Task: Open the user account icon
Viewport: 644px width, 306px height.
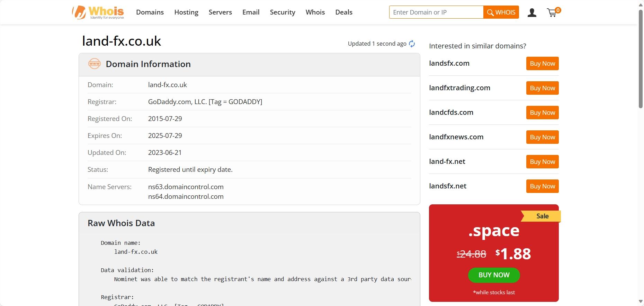Action: [532, 13]
